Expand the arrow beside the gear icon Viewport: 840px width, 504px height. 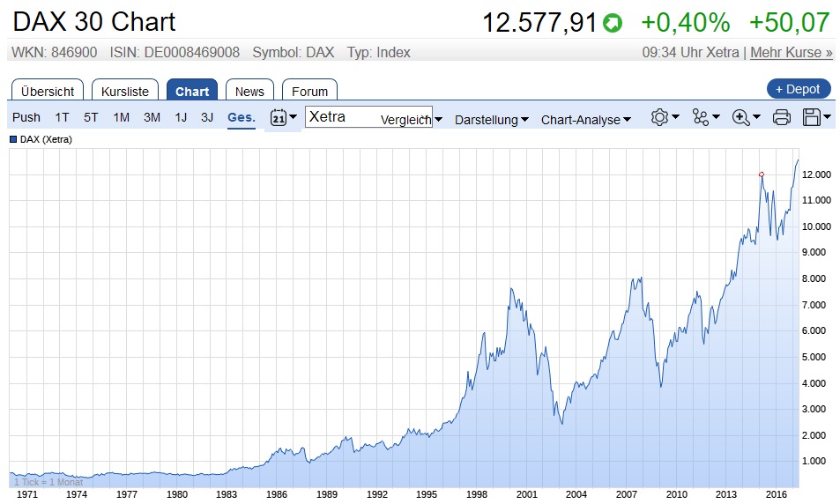pos(675,117)
